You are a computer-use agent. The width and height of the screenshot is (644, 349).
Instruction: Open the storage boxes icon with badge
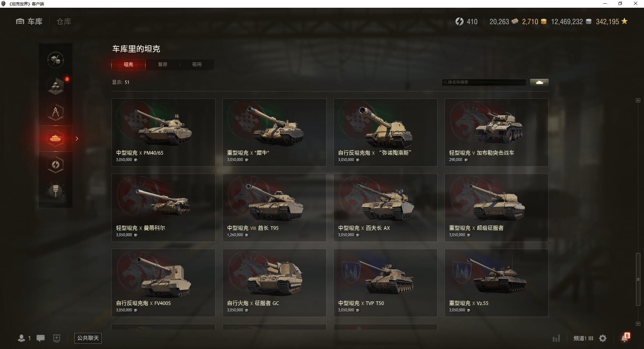click(x=56, y=86)
